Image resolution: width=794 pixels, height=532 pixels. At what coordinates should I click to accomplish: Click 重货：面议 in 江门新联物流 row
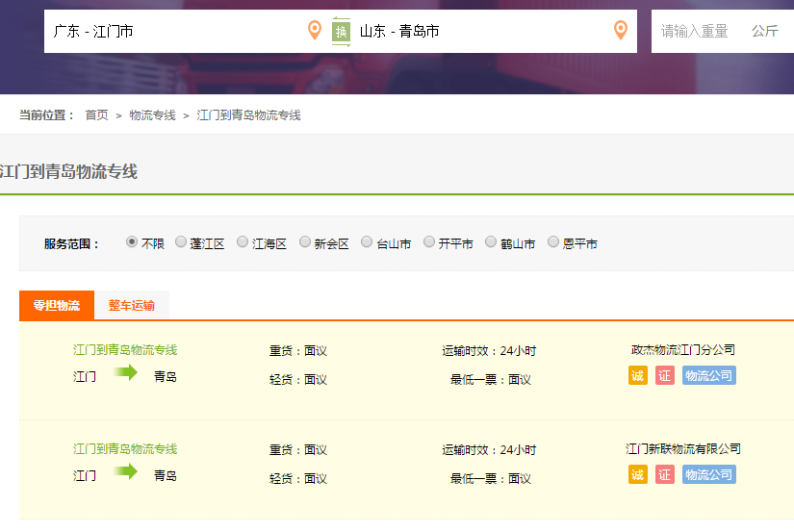(298, 450)
